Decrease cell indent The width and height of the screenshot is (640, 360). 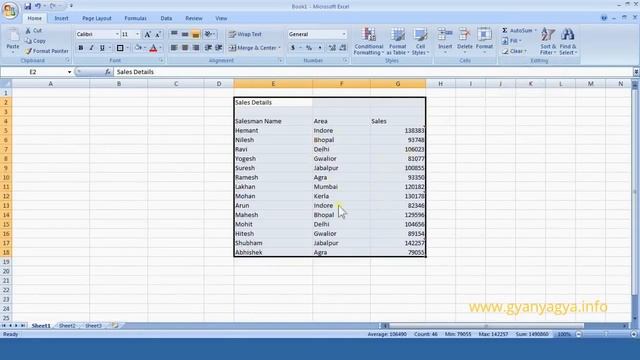tap(208, 48)
